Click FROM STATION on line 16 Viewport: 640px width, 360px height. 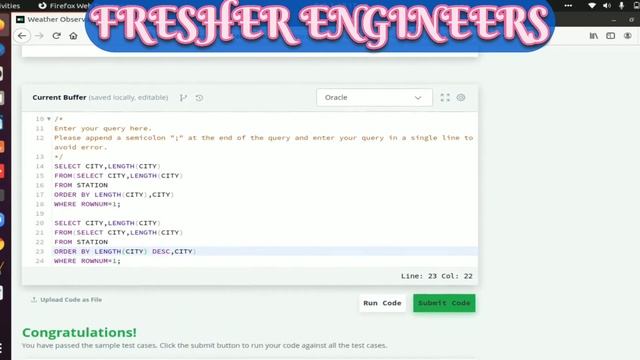[x=81, y=185]
